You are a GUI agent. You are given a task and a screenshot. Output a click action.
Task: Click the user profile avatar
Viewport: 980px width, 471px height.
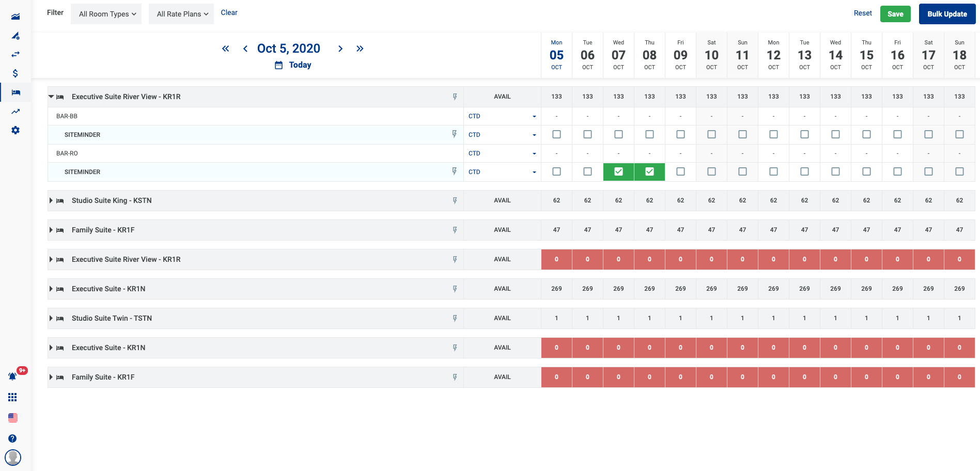tap(12, 457)
